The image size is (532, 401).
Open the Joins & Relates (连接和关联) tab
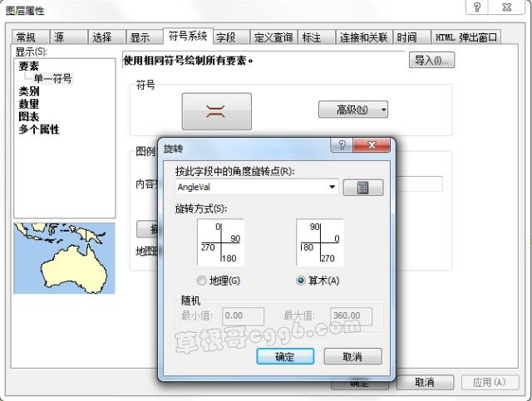364,37
